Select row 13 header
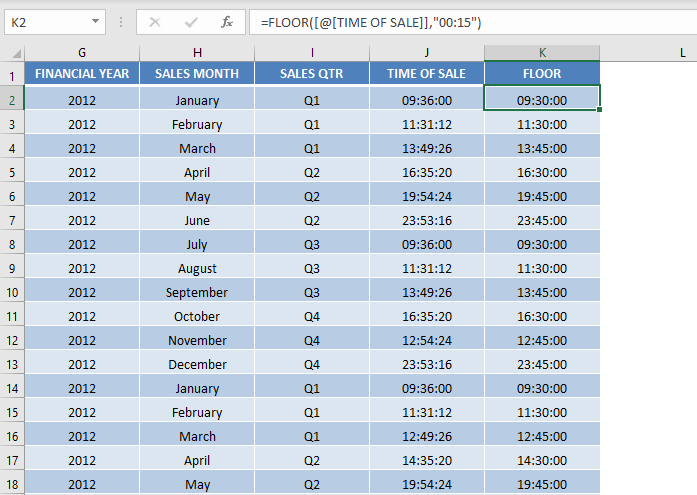 12,362
